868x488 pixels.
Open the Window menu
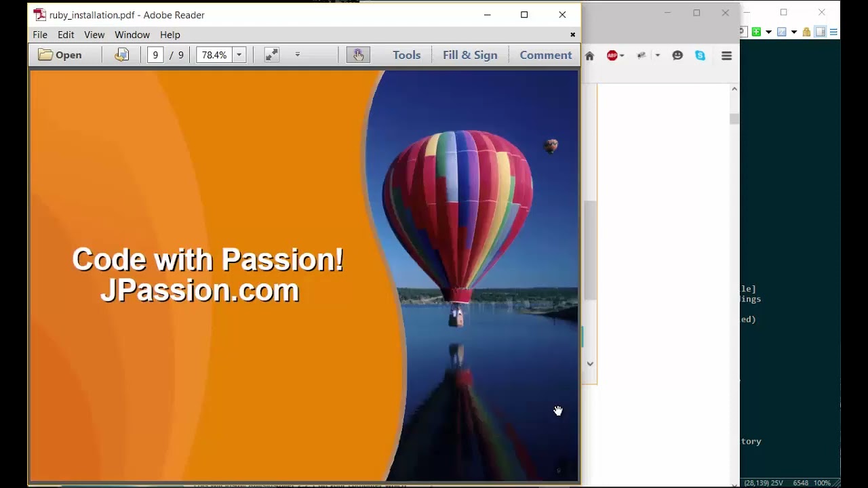(x=132, y=35)
